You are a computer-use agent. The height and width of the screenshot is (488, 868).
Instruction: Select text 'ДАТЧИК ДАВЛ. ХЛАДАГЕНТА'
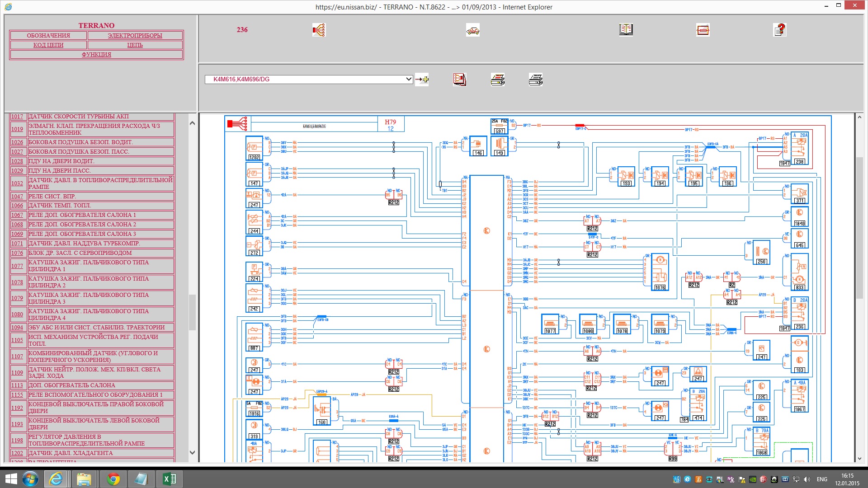pyautogui.click(x=71, y=453)
